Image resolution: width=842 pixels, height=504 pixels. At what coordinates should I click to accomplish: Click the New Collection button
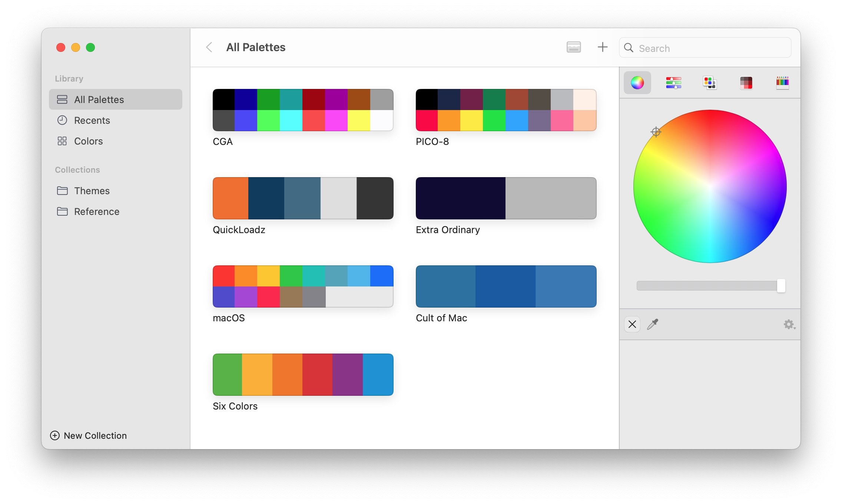[x=89, y=435]
